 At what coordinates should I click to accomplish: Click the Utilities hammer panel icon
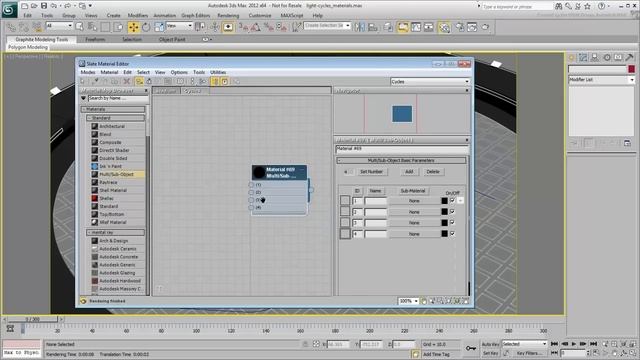(x=630, y=58)
